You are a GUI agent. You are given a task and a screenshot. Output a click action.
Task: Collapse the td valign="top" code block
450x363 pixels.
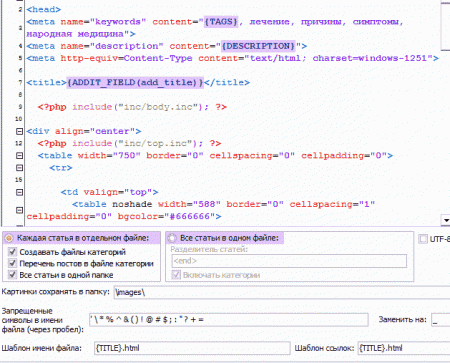(x=19, y=192)
